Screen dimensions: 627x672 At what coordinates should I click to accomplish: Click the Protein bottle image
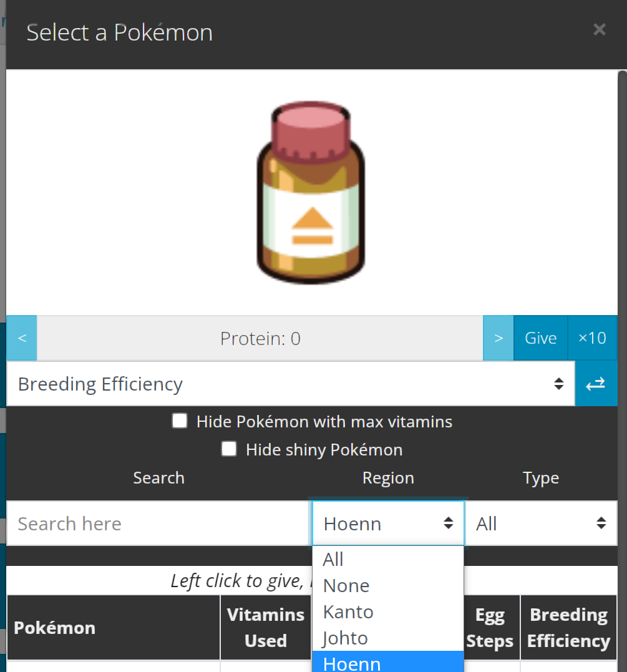310,192
